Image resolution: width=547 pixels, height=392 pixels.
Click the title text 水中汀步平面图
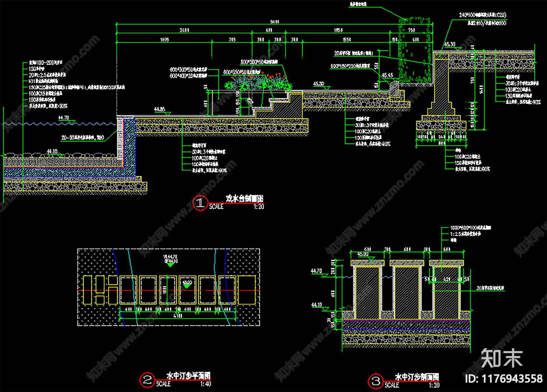(188, 376)
